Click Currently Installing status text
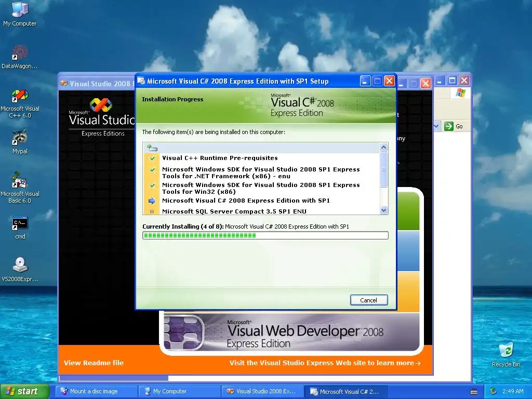The width and height of the screenshot is (532, 399). point(246,227)
